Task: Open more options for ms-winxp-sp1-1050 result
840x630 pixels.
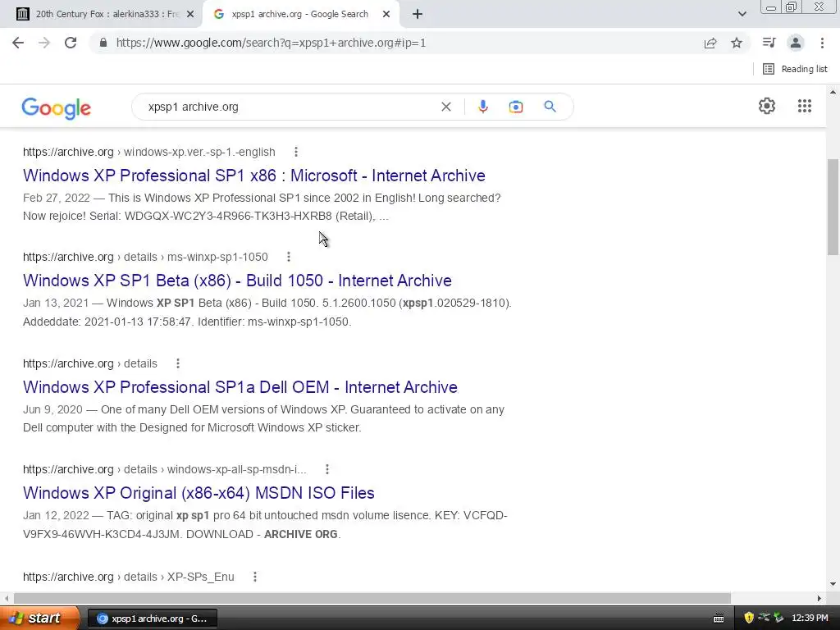Action: tap(288, 257)
